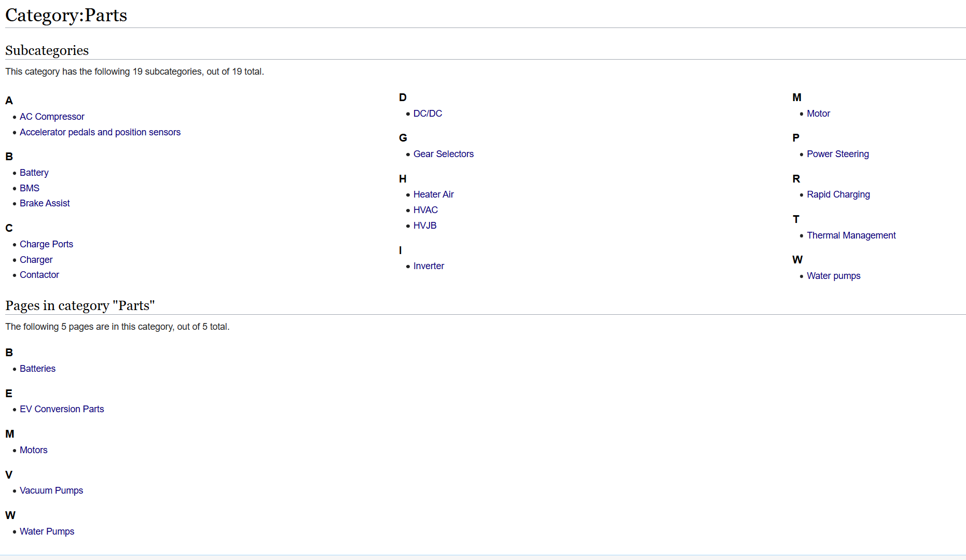Select the Brake Assist link

pos(45,203)
